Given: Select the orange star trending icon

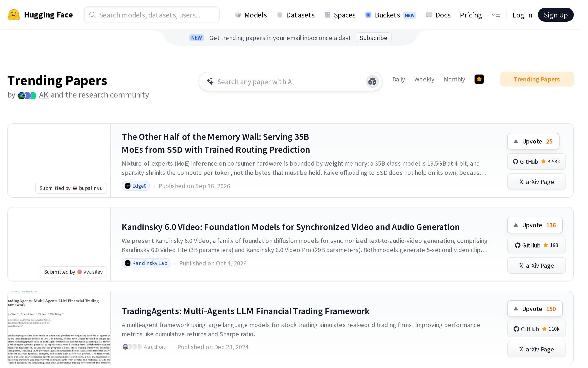Looking at the screenshot, I should 479,79.
